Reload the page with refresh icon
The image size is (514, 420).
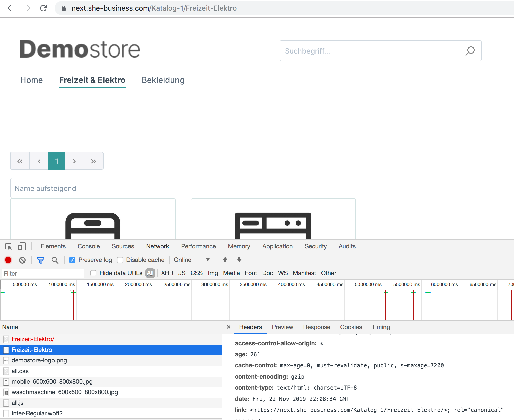[44, 8]
